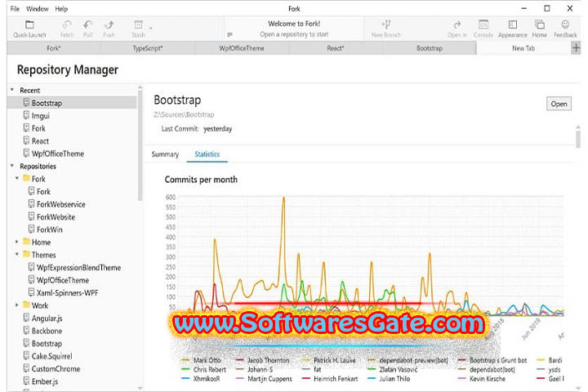
Task: Click the Chris Rebert legend swatch
Action: coord(185,369)
